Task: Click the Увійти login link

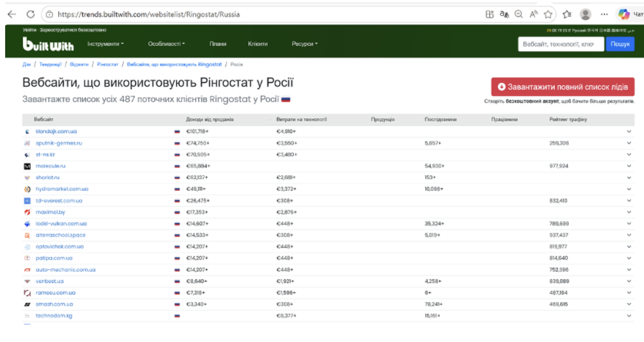Action: point(29,30)
